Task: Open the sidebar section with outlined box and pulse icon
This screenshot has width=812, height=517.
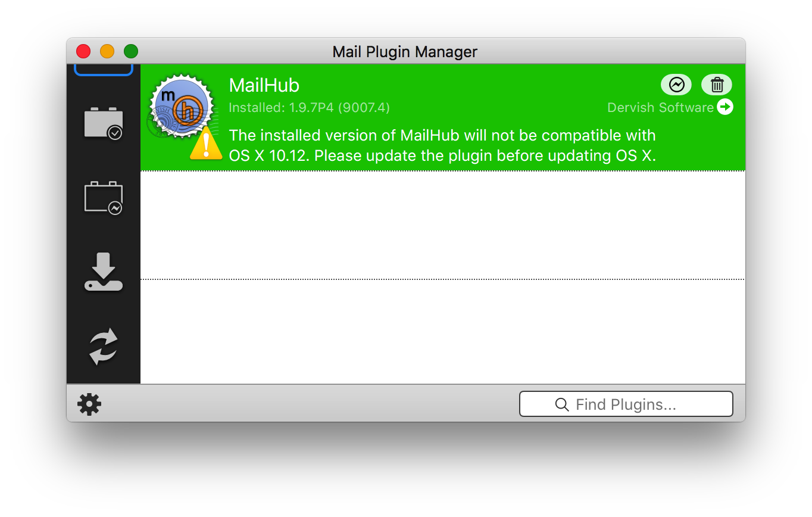Action: 104,198
